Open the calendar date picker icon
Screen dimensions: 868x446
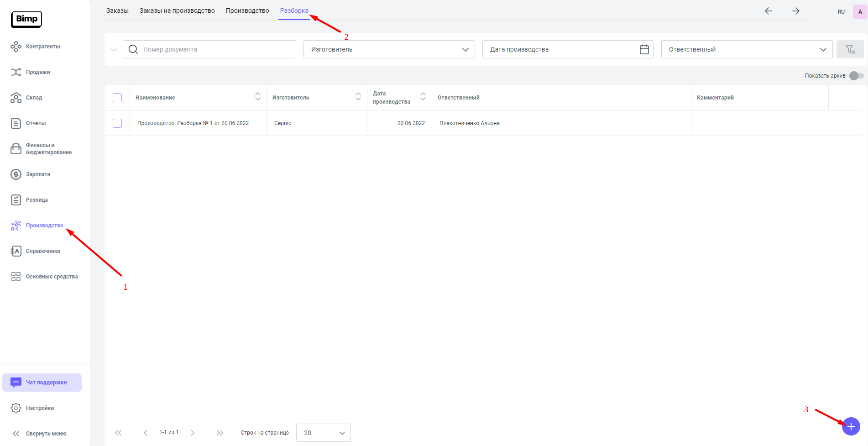pyautogui.click(x=644, y=49)
